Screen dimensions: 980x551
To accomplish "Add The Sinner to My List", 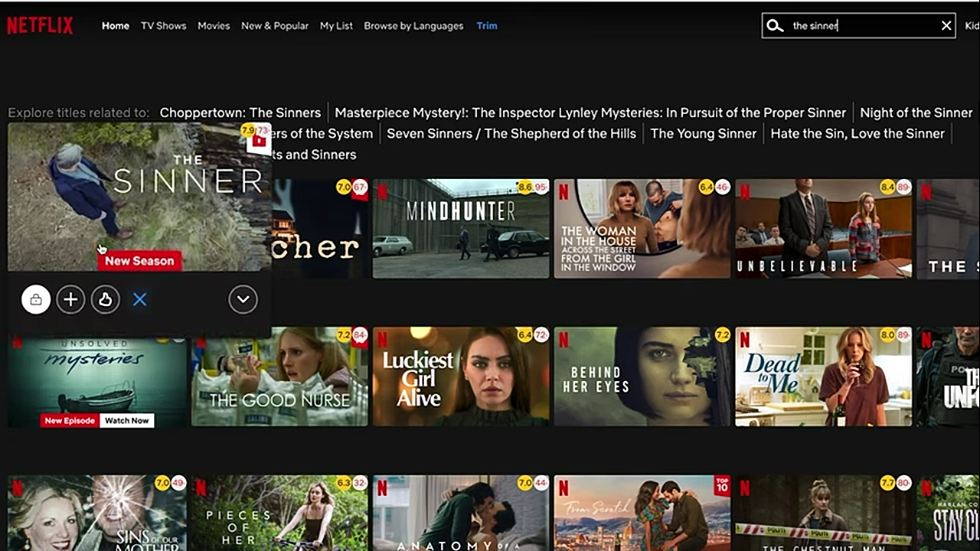I will click(70, 299).
